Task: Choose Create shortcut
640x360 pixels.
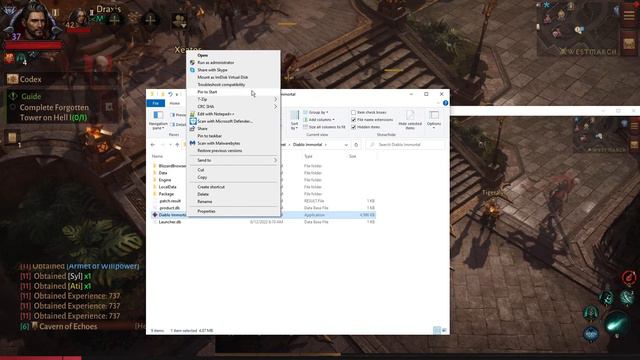Action: [x=211, y=187]
